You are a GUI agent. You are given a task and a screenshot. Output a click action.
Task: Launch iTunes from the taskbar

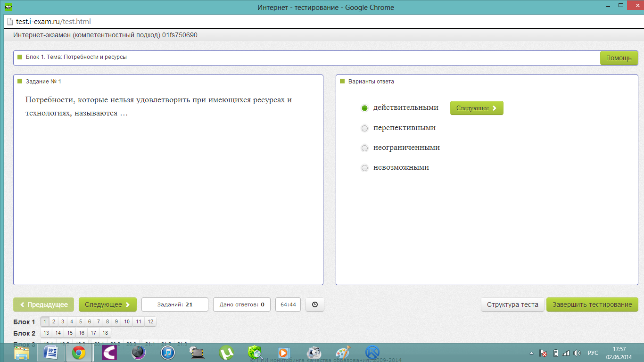pyautogui.click(x=168, y=353)
